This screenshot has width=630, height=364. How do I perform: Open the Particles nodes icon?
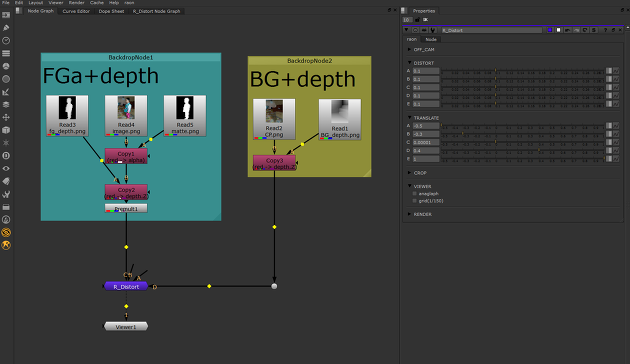tap(6, 143)
